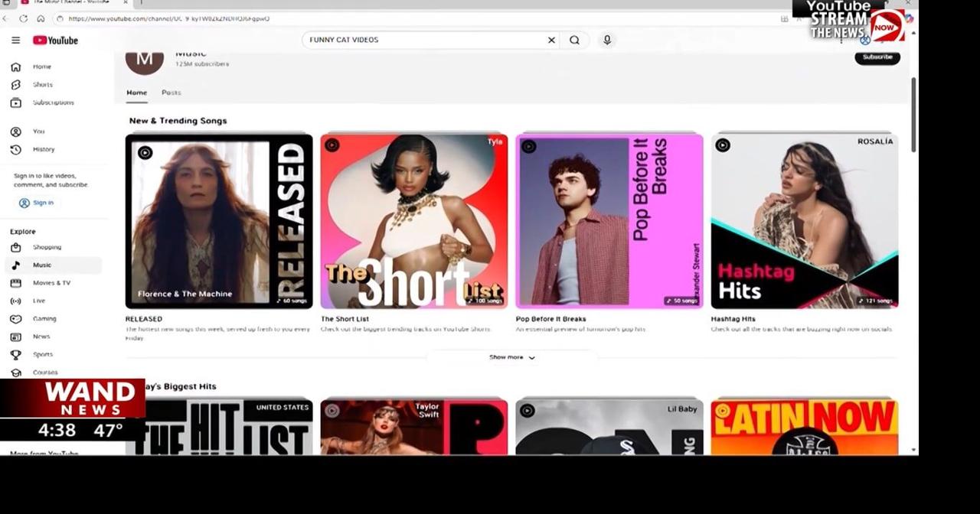Open the Movies & TV section

51,282
